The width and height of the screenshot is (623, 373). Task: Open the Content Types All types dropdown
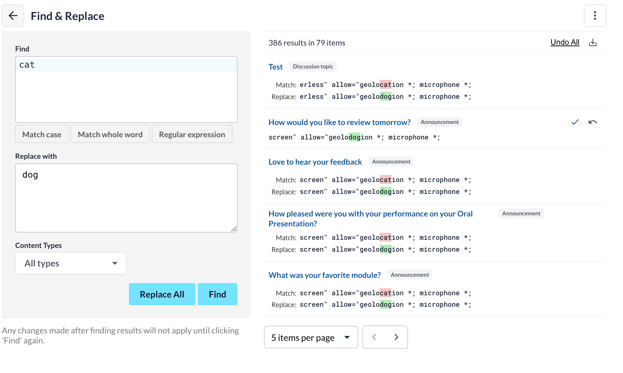pos(71,263)
